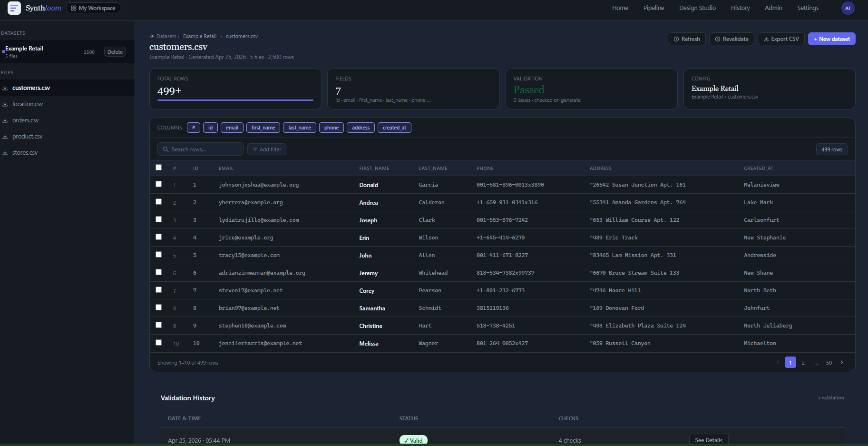The height and width of the screenshot is (446, 868).
Task: Jump to pagination page 50
Action: (x=829, y=363)
